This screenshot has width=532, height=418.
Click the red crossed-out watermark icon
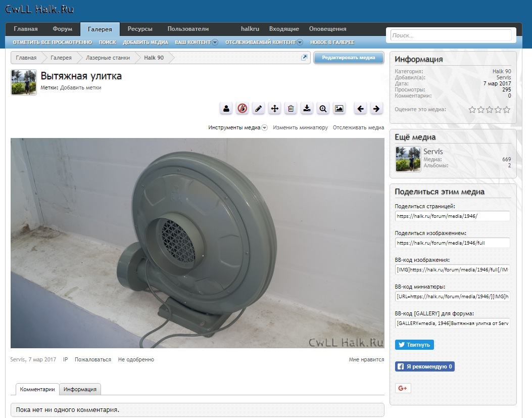243,108
